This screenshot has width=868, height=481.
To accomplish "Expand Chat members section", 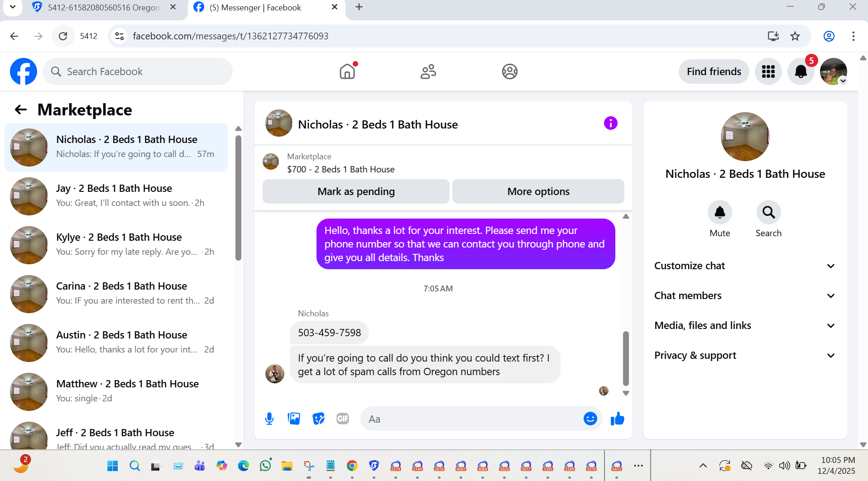I will [x=745, y=296].
